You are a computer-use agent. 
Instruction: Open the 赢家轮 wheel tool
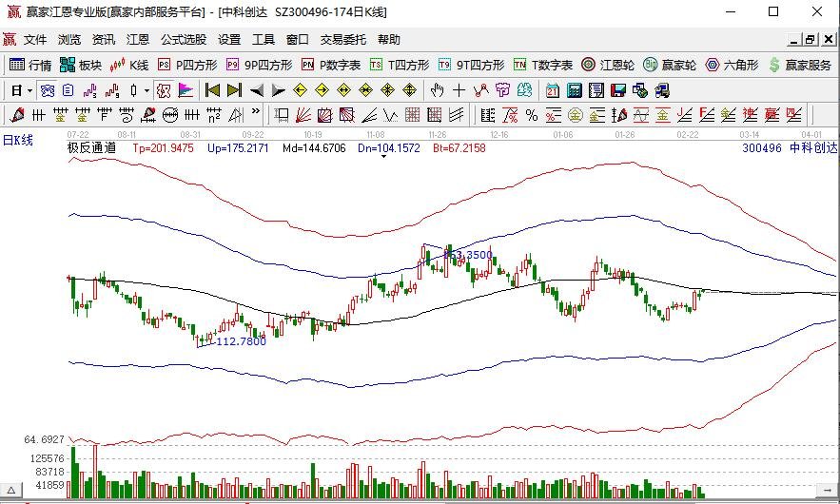click(670, 65)
